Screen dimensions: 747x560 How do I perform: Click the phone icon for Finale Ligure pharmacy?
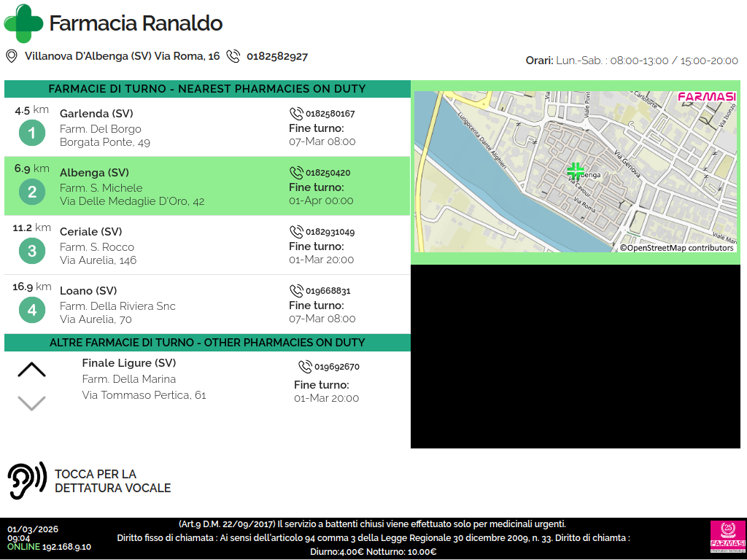click(x=305, y=367)
